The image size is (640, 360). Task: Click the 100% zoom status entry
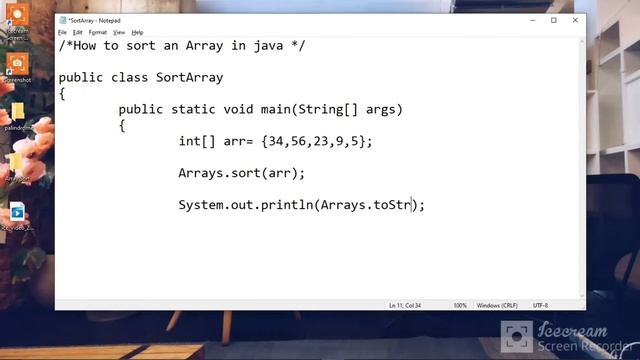tap(460, 305)
